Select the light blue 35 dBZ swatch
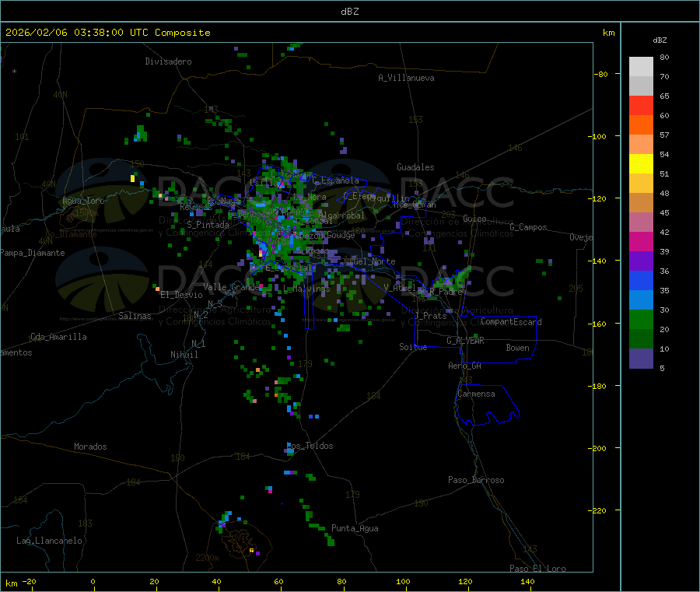 point(641,300)
